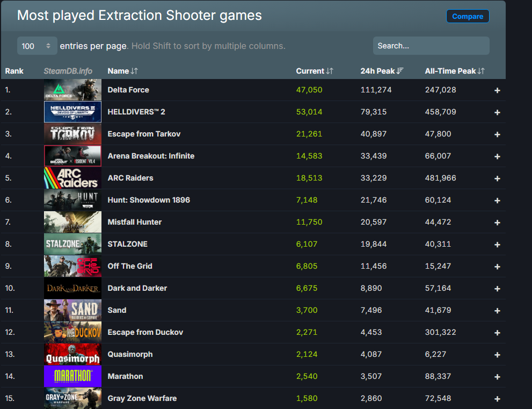
Task: Open the Sand name link
Action: tap(116, 310)
